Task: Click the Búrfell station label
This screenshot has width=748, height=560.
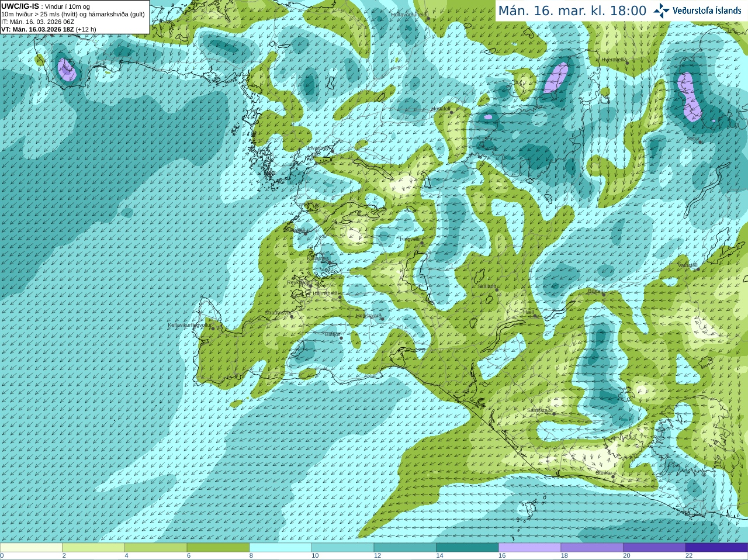Action: pos(595,291)
